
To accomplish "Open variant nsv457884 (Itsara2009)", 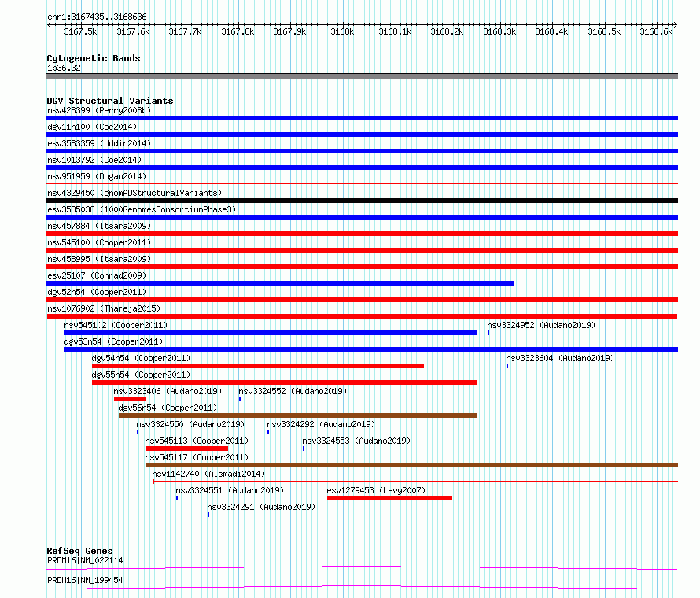I will click(x=99, y=226).
